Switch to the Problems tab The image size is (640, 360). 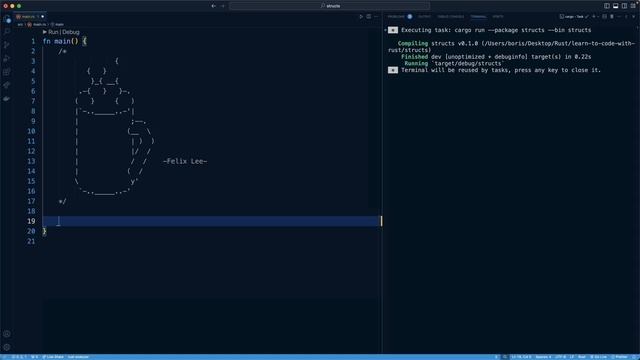(396, 17)
